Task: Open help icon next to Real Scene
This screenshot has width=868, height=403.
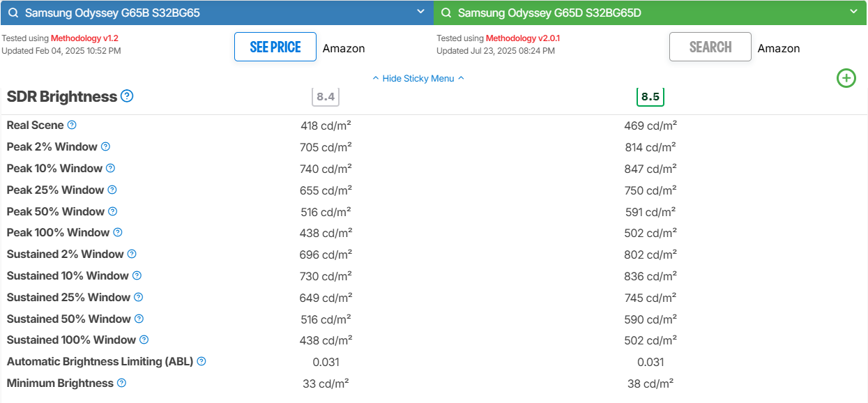Action: coord(72,126)
